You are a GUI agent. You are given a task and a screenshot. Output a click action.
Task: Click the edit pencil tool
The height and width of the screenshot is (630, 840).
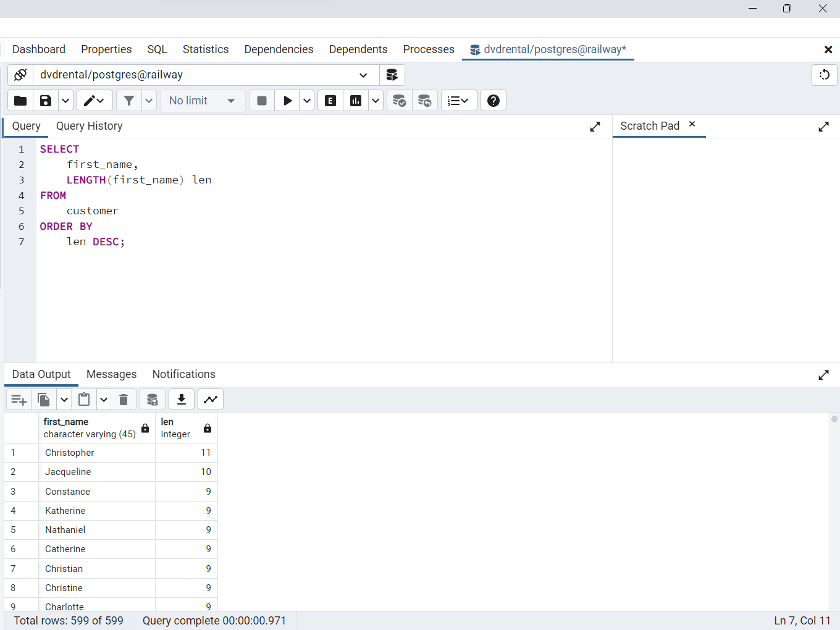94,101
